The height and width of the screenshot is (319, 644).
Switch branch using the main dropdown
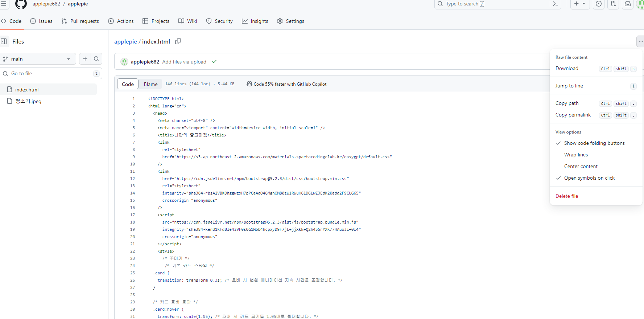37,59
